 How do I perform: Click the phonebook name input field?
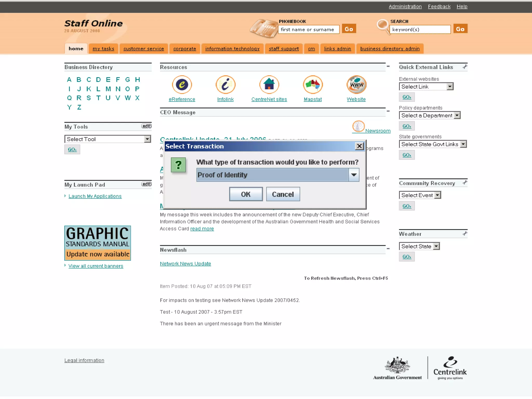309,29
